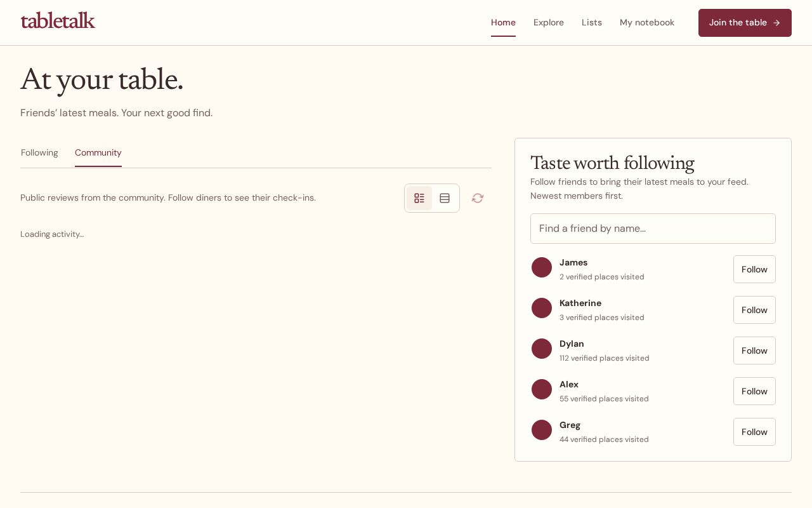The width and height of the screenshot is (812, 508).
Task: Click "55 verified places visited" text
Action: (604, 399)
